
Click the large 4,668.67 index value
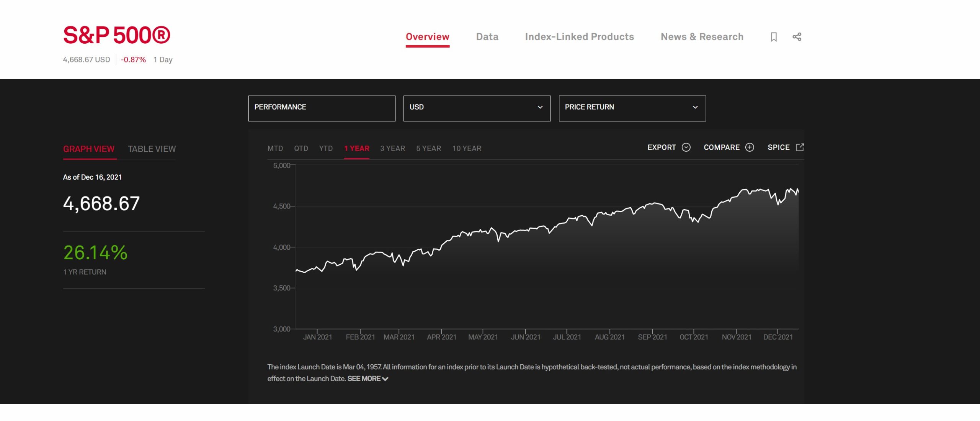tap(101, 203)
